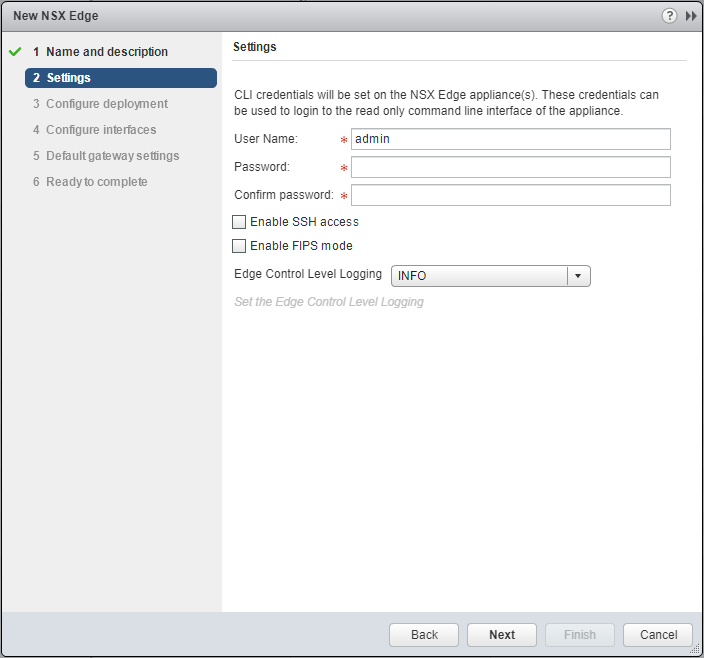Enable FIPS mode checkbox

click(x=239, y=246)
